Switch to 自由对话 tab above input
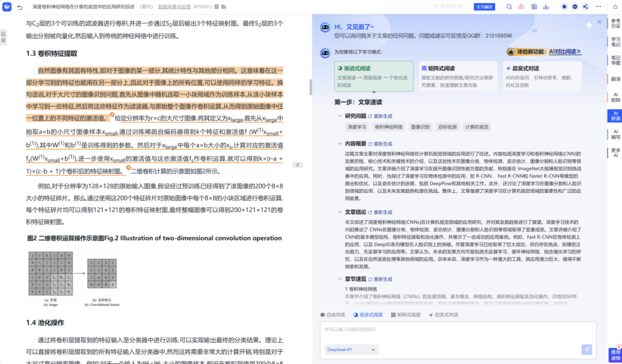 (x=332, y=315)
